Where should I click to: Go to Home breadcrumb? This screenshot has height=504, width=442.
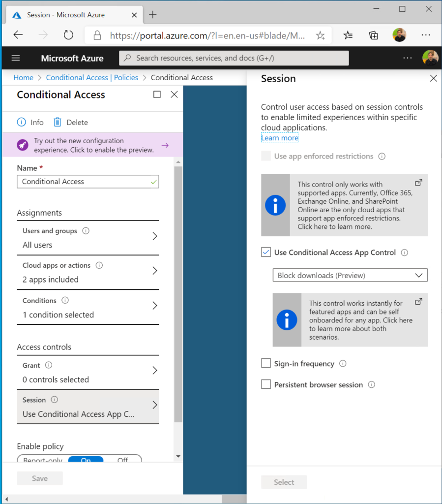click(24, 78)
